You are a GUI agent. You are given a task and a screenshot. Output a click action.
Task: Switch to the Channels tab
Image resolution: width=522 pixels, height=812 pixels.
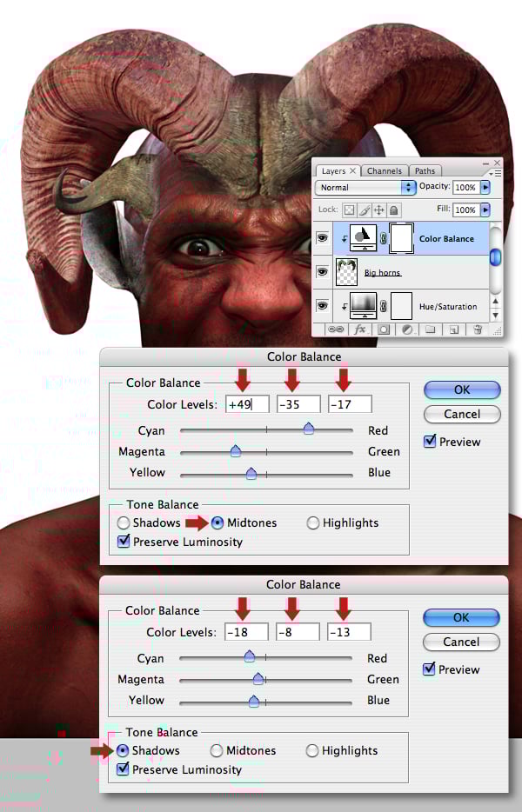coord(385,171)
